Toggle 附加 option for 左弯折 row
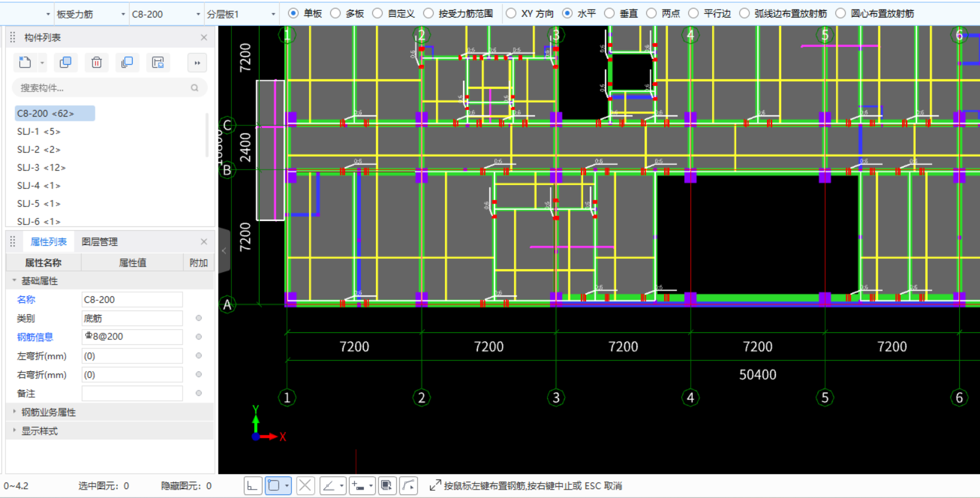The height and width of the screenshot is (498, 980). coord(199,356)
